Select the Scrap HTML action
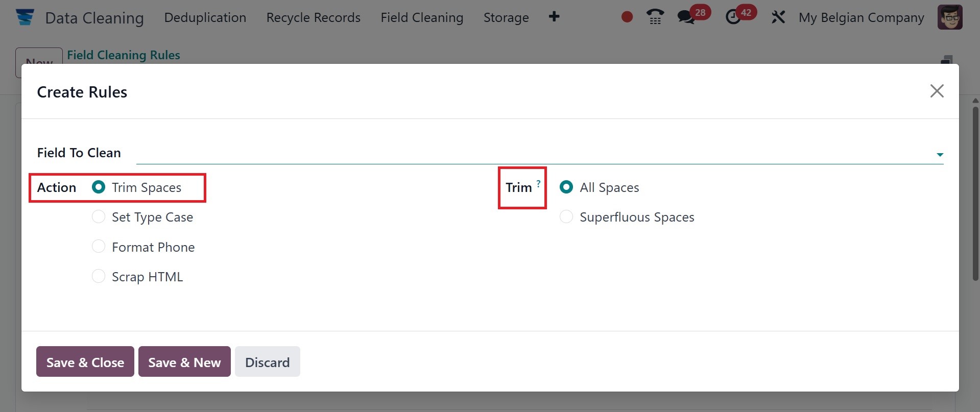This screenshot has width=980, height=412. click(x=99, y=277)
